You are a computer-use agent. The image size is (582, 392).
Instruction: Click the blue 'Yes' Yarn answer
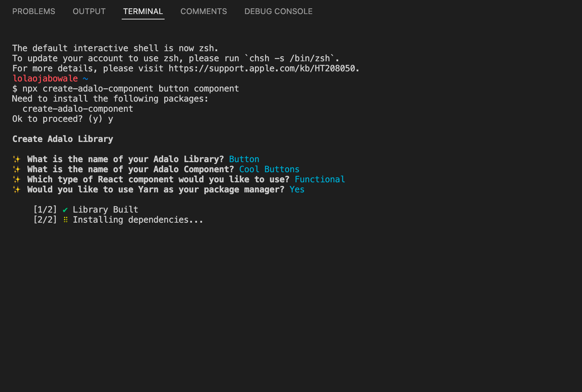click(297, 190)
